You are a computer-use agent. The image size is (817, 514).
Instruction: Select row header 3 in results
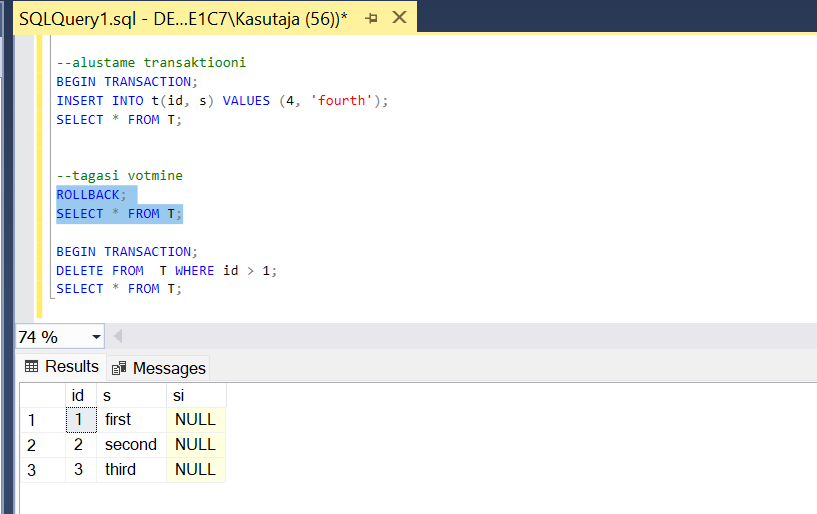tap(43, 470)
